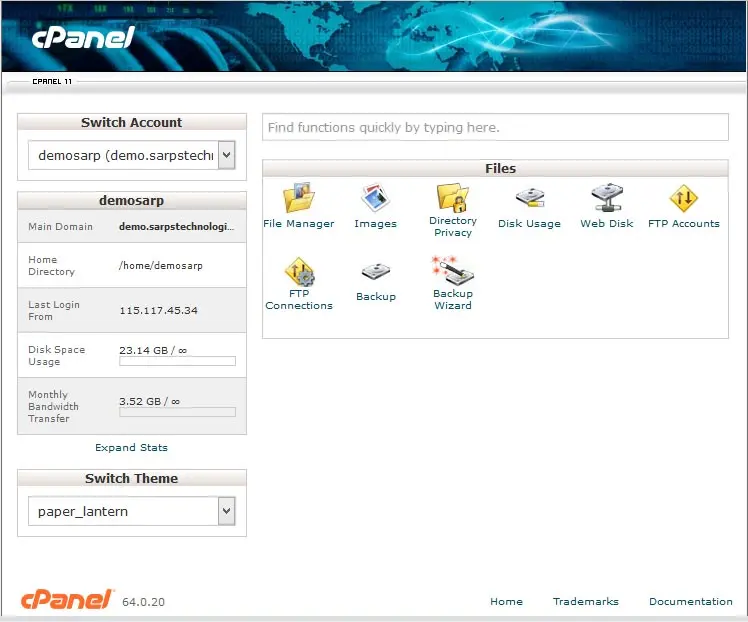Viewport: 748px width, 622px height.
Task: Open the Disk Usage icon
Action: pyautogui.click(x=530, y=197)
